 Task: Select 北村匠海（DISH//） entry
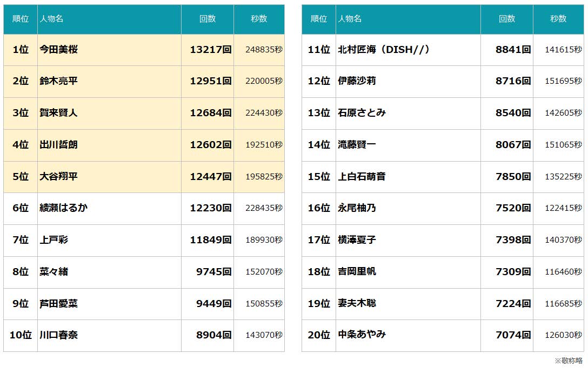(x=384, y=50)
